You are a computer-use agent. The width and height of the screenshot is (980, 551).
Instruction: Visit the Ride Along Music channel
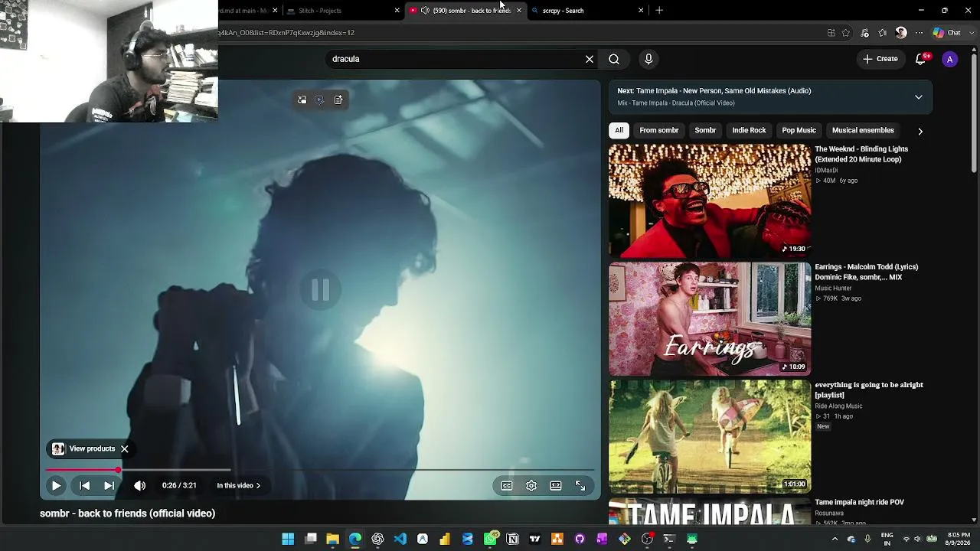838,406
